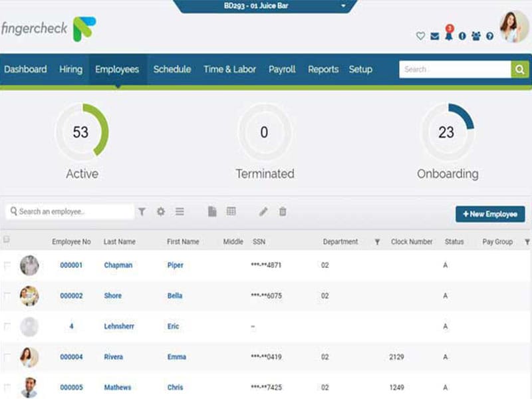Open notifications bell with red badge
Viewport: 532px width, 399px height.
[x=449, y=35]
